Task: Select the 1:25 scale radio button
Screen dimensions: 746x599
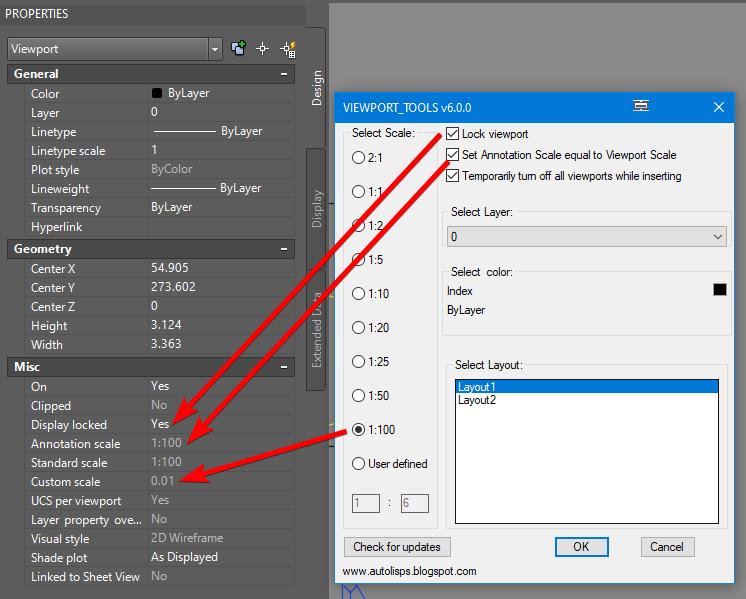Action: (358, 362)
